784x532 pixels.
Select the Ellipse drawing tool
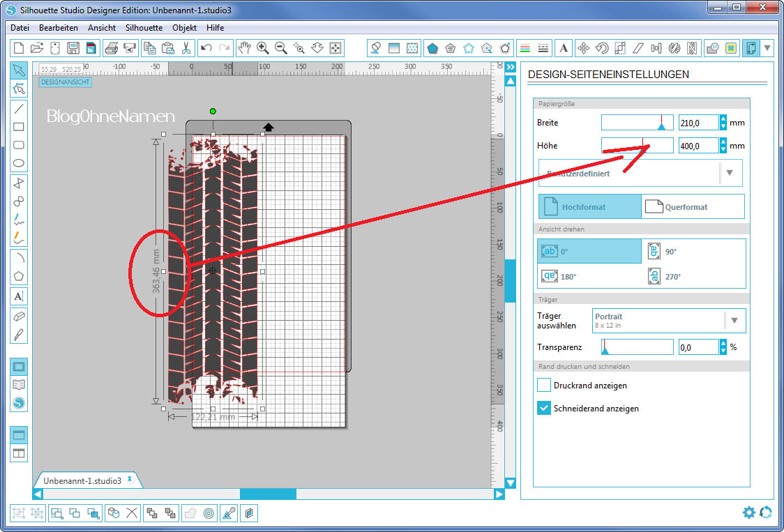[19, 163]
